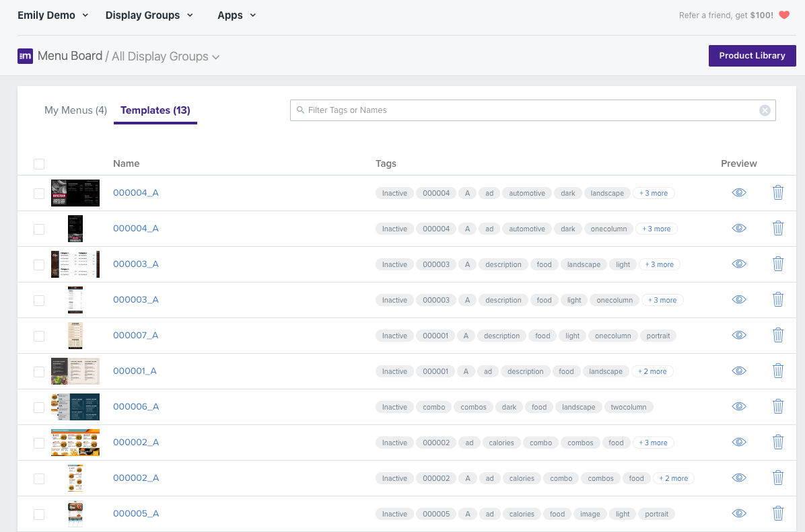Clear the filter search field
The height and width of the screenshot is (532, 805).
(x=765, y=110)
